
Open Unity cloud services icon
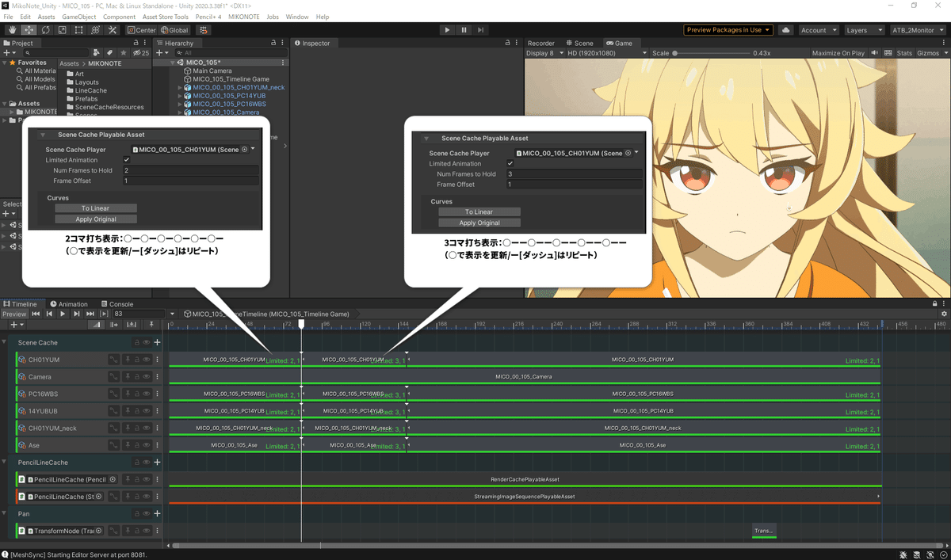786,30
